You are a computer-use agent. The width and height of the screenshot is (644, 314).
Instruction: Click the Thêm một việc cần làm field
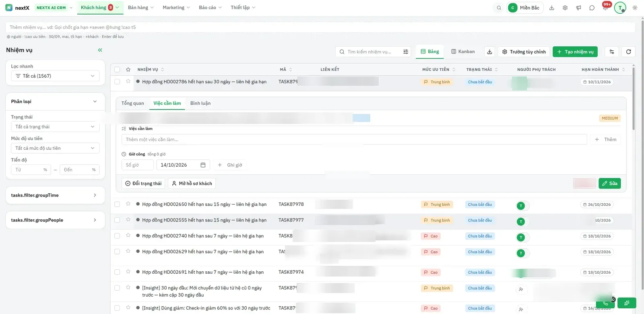pos(354,140)
